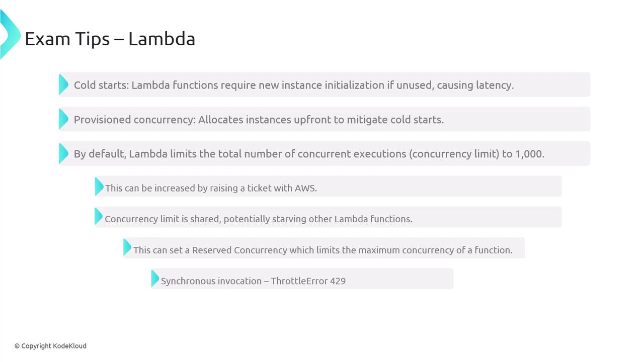Image resolution: width=644 pixels, height=362 pixels.
Task: Click the bullet arrow for the AWS ticket line
Action: pyautogui.click(x=99, y=187)
